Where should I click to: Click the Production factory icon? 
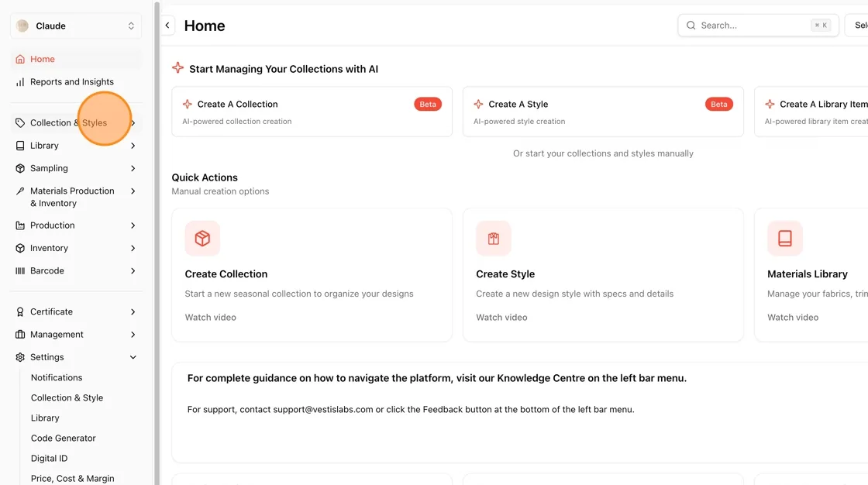(x=20, y=225)
